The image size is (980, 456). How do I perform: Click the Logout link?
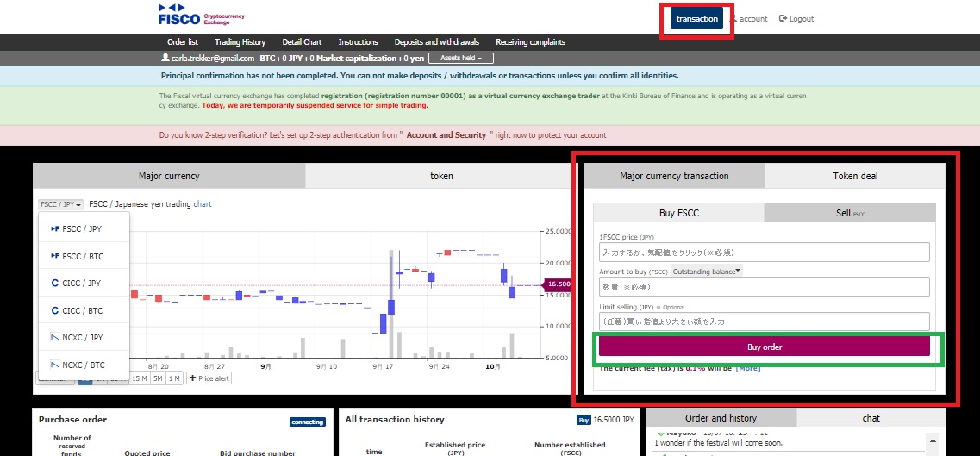[x=796, y=19]
